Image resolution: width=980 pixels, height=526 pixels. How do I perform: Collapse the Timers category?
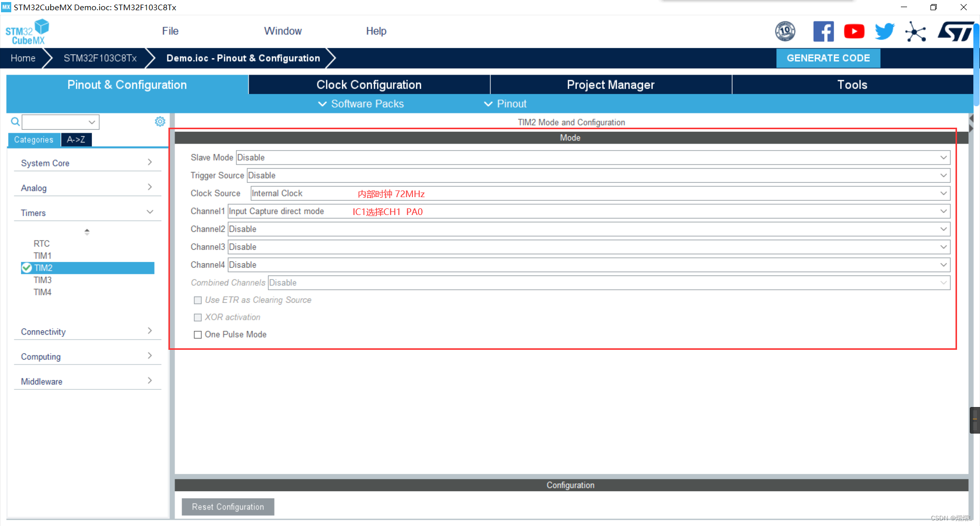(x=87, y=213)
